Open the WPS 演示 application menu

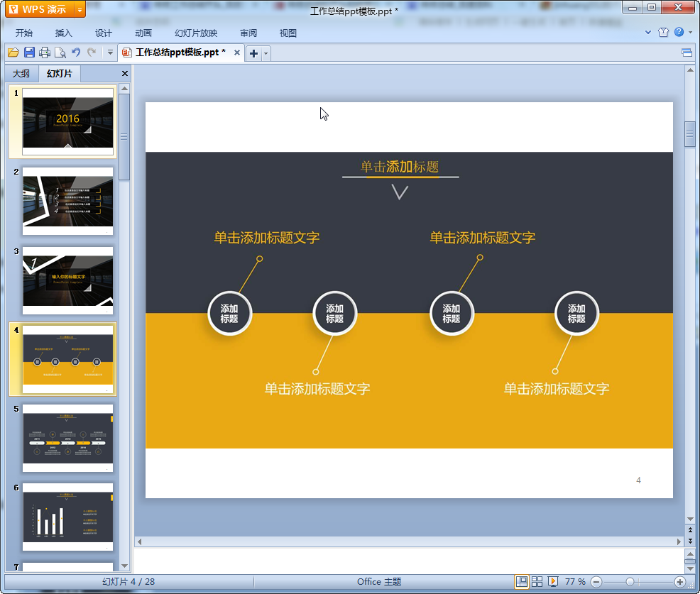40,9
